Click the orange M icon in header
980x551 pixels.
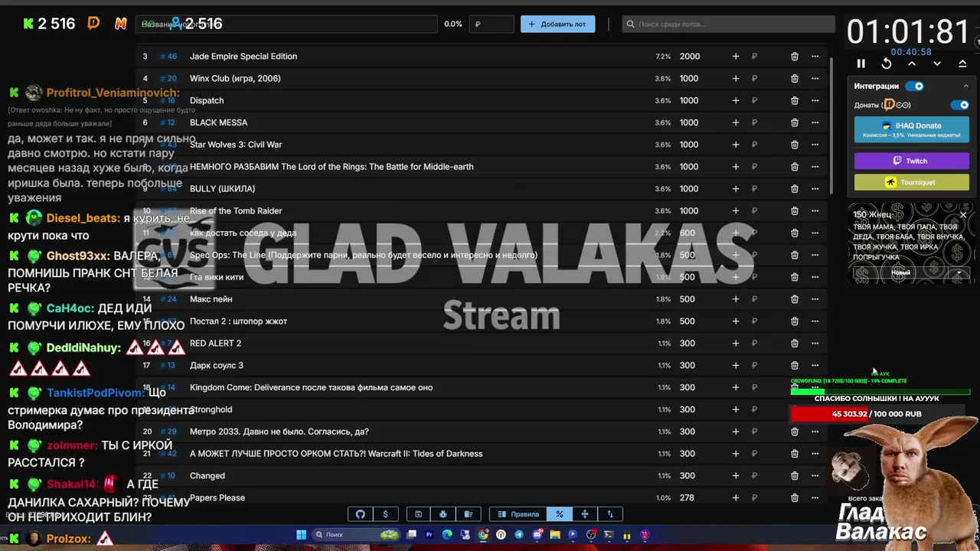pos(120,24)
